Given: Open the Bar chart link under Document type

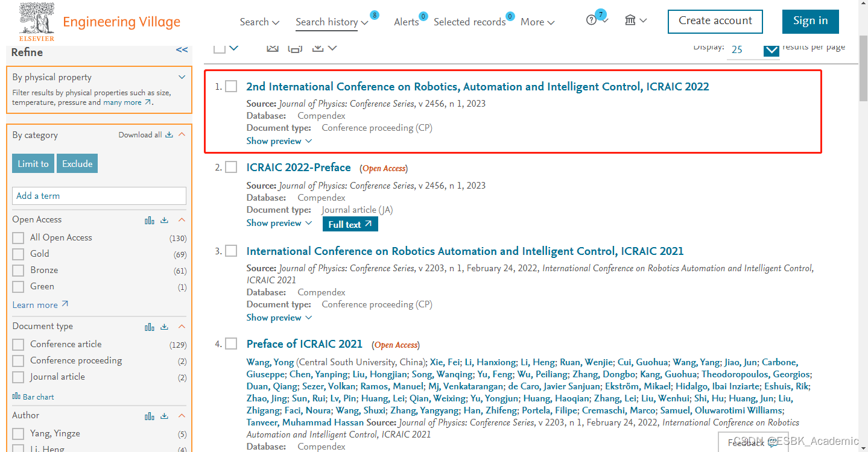Looking at the screenshot, I should tap(33, 397).
